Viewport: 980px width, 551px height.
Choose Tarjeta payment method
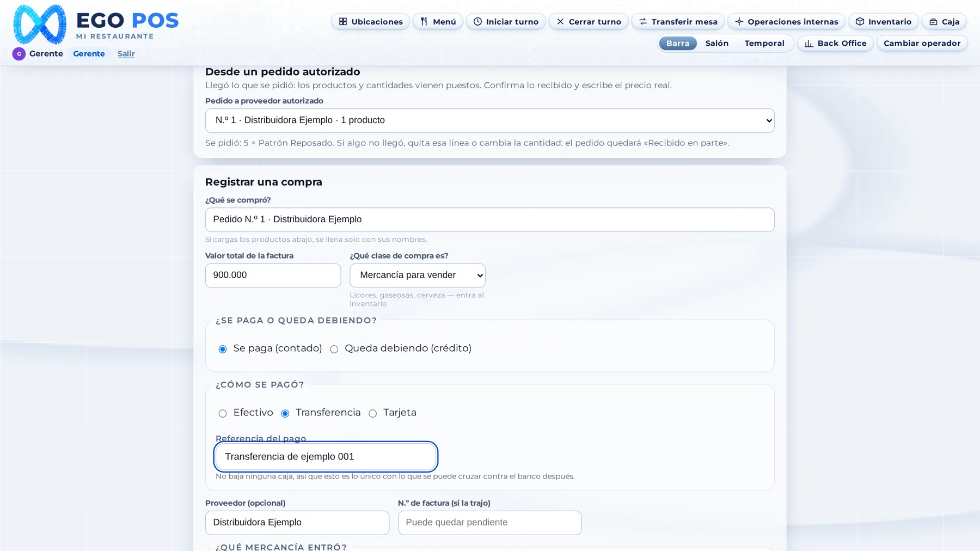(373, 413)
